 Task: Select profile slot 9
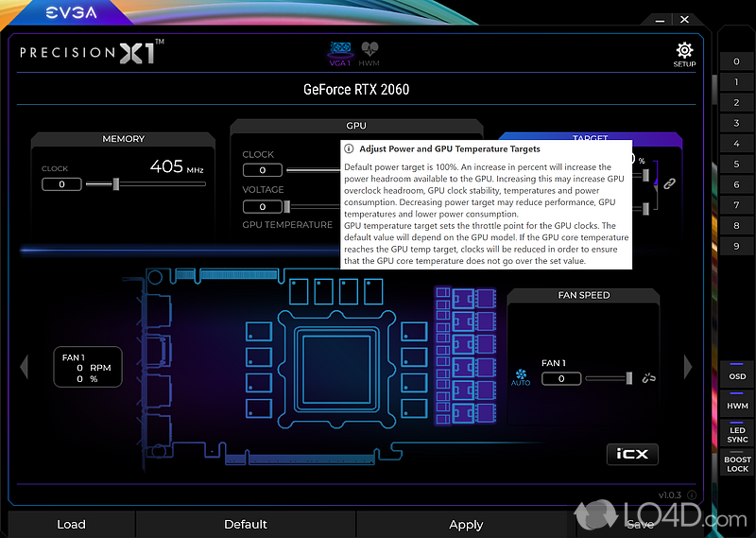[x=736, y=246]
